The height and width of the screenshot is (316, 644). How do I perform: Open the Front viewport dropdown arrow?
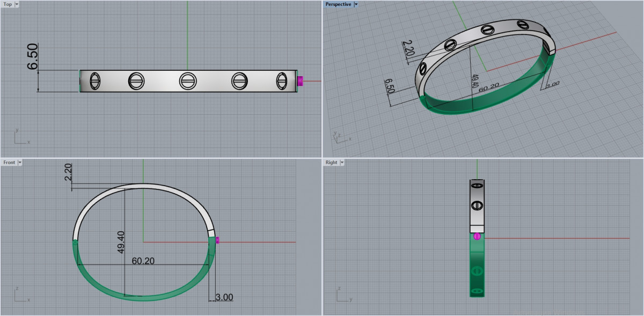click(20, 162)
